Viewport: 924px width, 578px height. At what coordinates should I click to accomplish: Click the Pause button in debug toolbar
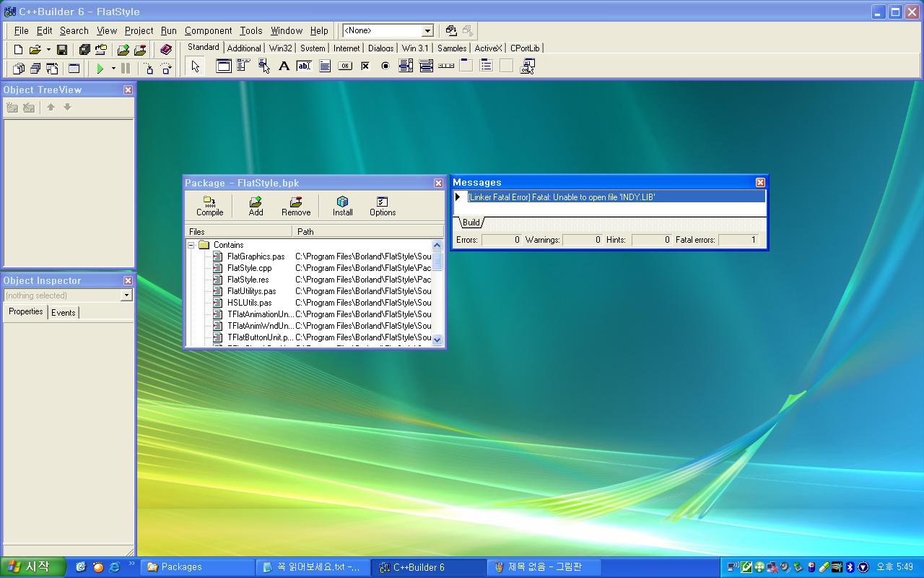coord(126,68)
